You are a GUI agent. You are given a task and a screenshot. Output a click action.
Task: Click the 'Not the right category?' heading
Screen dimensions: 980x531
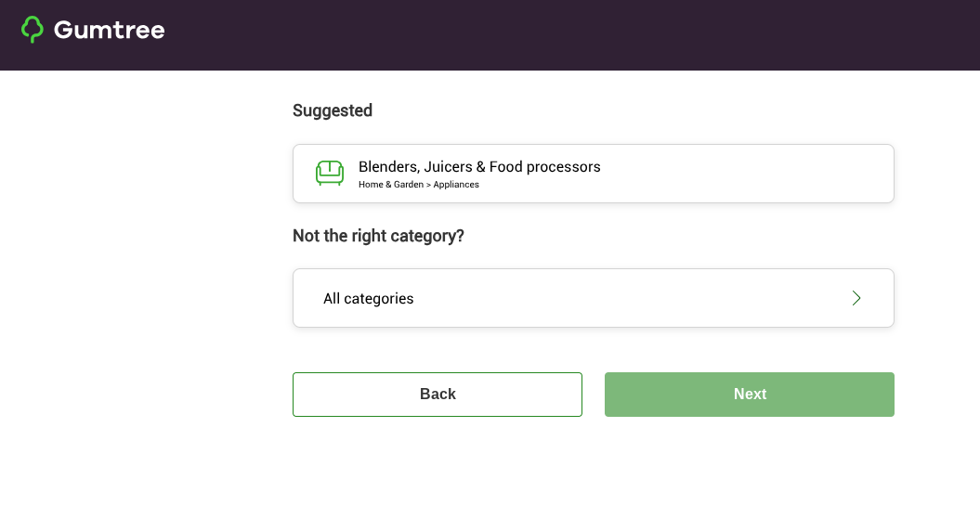pyautogui.click(x=378, y=236)
